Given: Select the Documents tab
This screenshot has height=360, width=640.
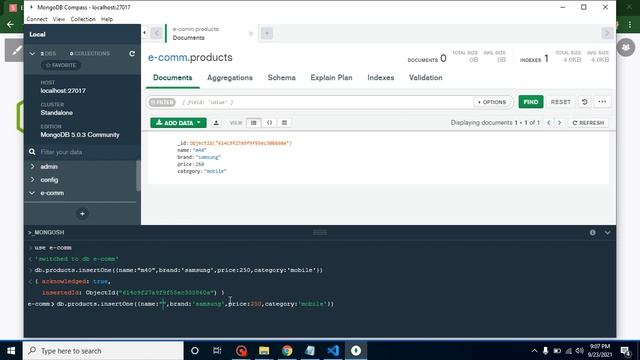Looking at the screenshot, I should 173,78.
